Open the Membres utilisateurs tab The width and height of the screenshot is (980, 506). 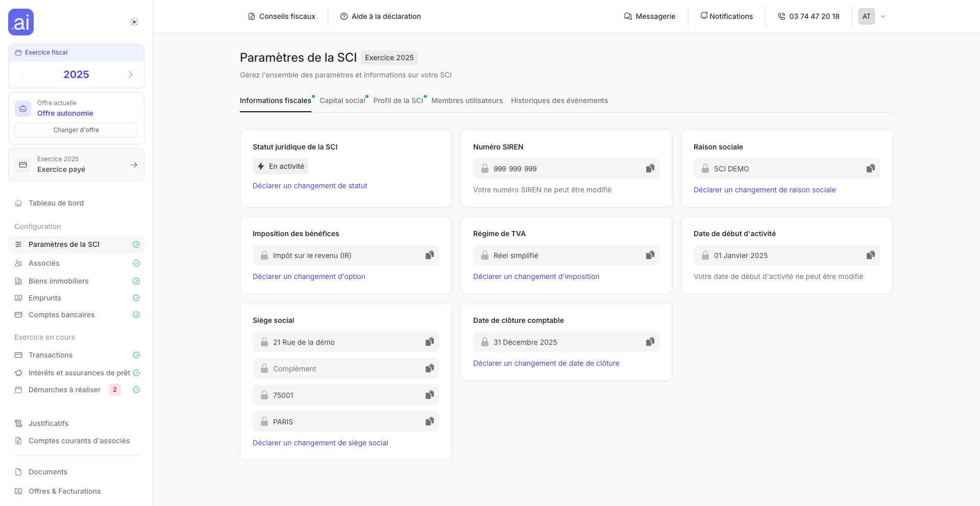[467, 100]
